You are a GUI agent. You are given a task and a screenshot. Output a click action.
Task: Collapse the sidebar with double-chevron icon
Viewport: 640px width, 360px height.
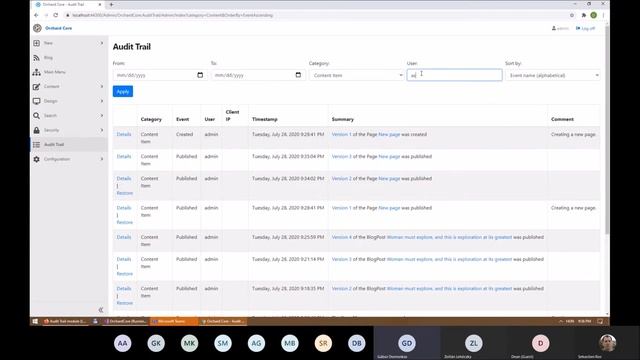click(x=101, y=310)
